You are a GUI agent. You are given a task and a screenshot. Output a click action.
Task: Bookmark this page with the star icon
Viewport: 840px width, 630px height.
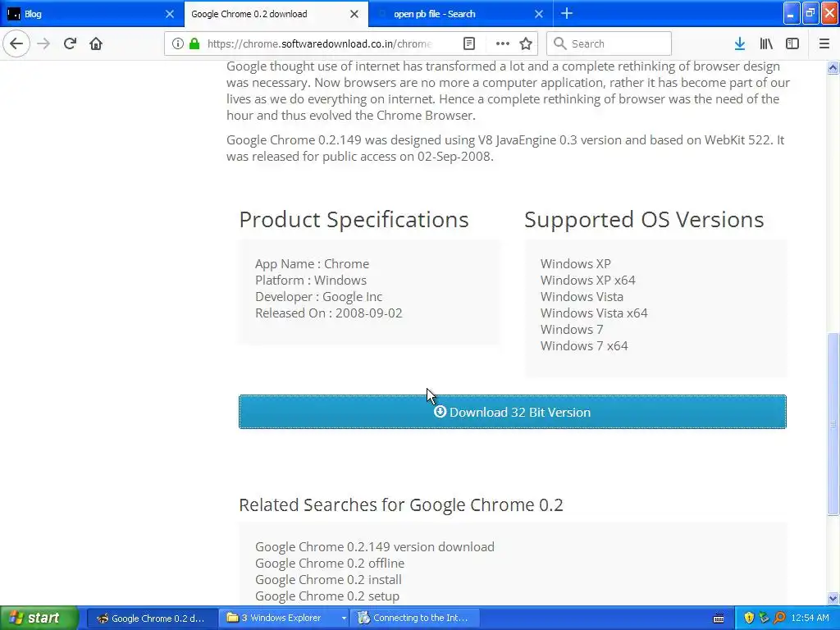526,43
